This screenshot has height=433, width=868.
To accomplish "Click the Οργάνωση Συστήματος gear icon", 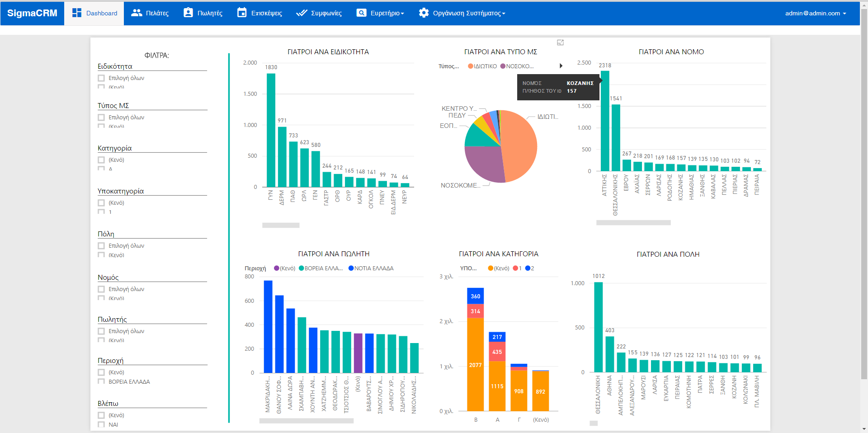I will click(x=424, y=13).
